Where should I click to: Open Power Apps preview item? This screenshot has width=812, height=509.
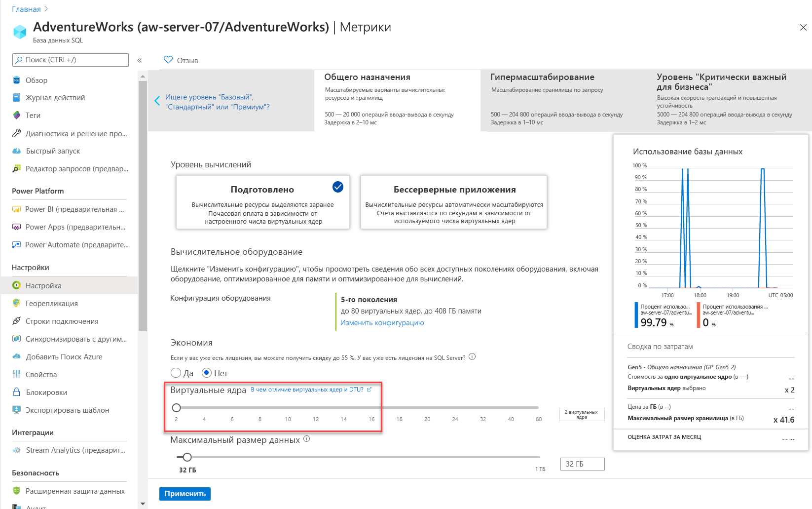point(69,227)
